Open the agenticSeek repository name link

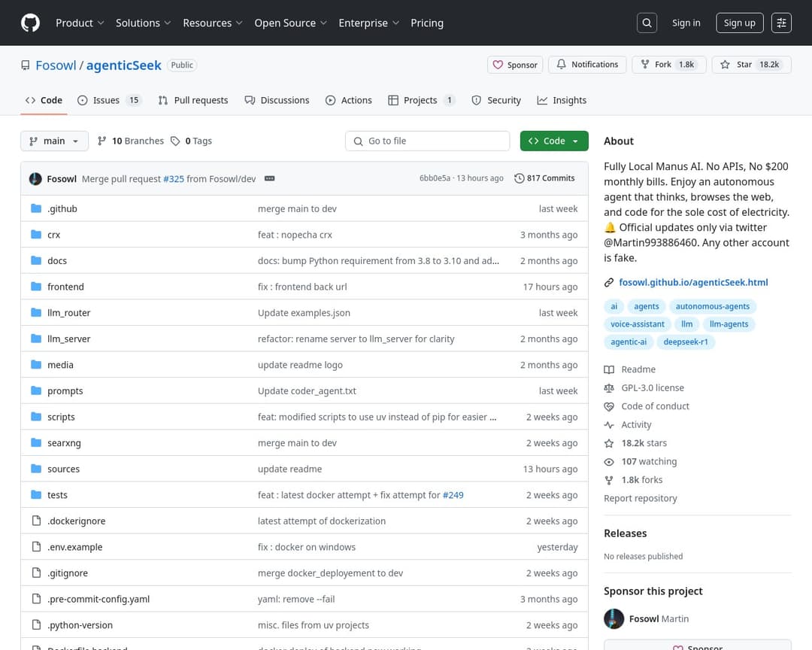coord(124,65)
